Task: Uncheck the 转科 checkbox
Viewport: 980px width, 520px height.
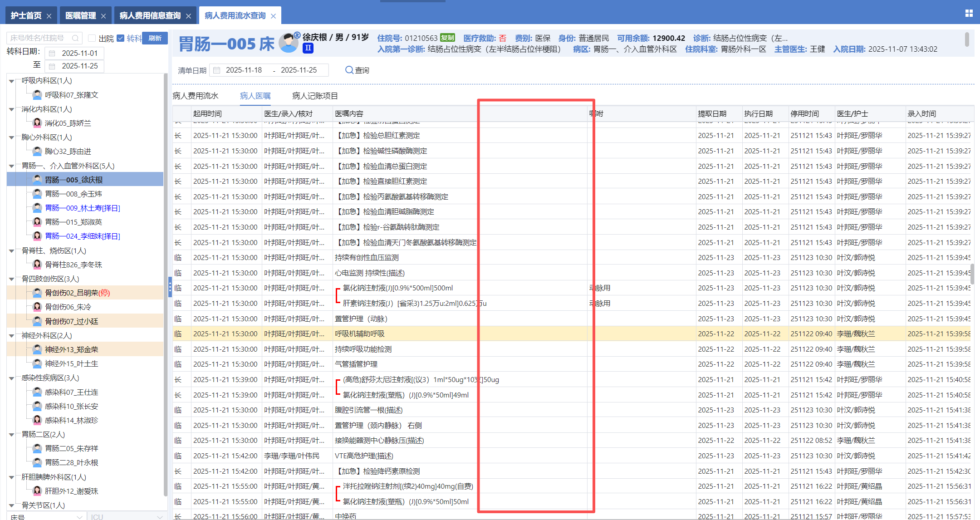Action: pos(121,38)
